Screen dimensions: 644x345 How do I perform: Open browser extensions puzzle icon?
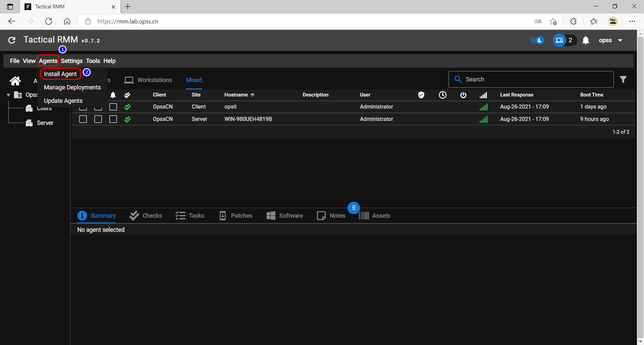point(574,21)
